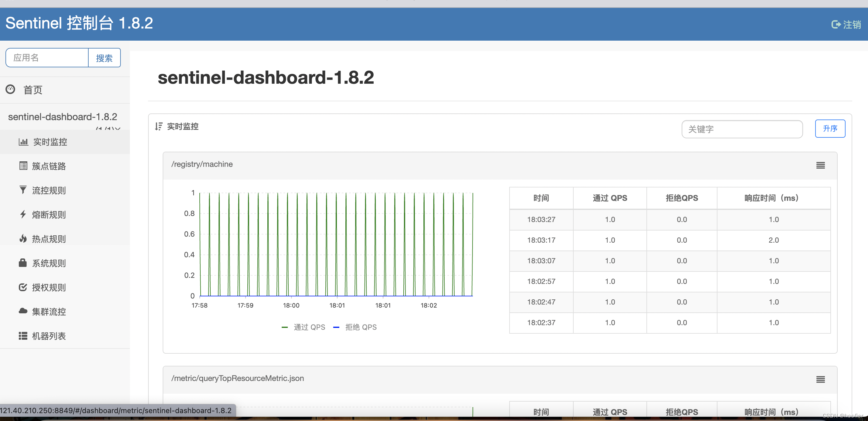Click the lightning bolt icon for 熔断规则

click(x=23, y=214)
